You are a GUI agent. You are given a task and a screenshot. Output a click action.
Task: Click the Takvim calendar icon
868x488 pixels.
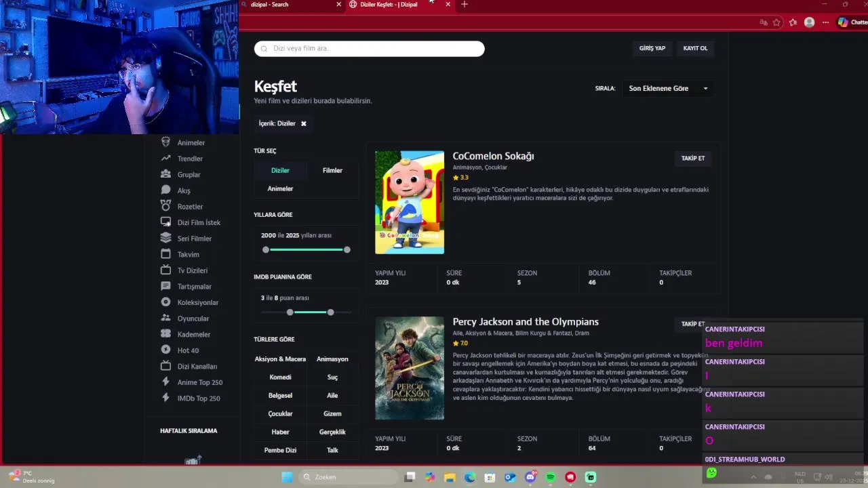click(x=165, y=254)
